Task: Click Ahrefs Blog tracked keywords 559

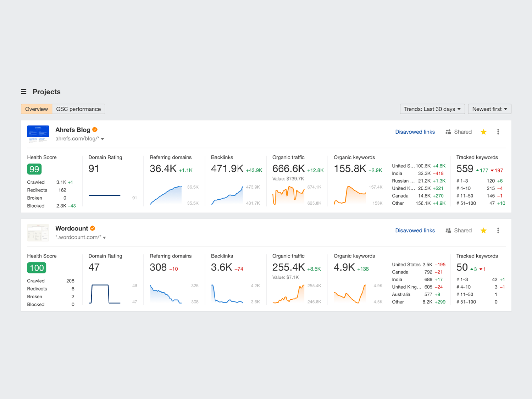Action: (x=465, y=169)
